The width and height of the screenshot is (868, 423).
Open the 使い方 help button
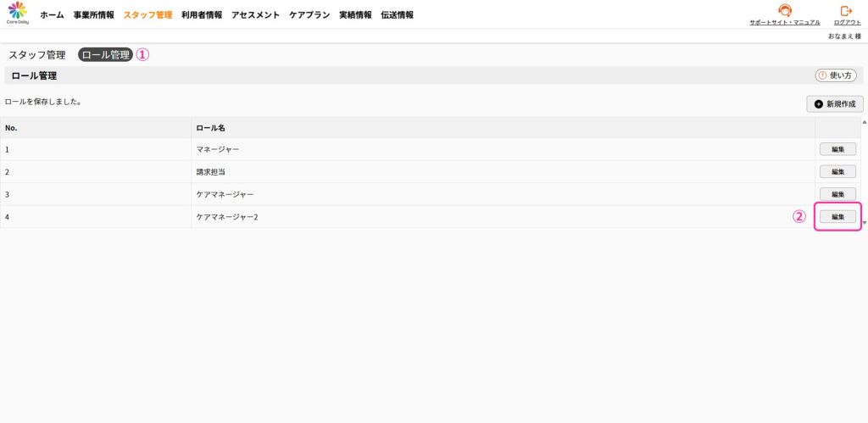coord(835,75)
